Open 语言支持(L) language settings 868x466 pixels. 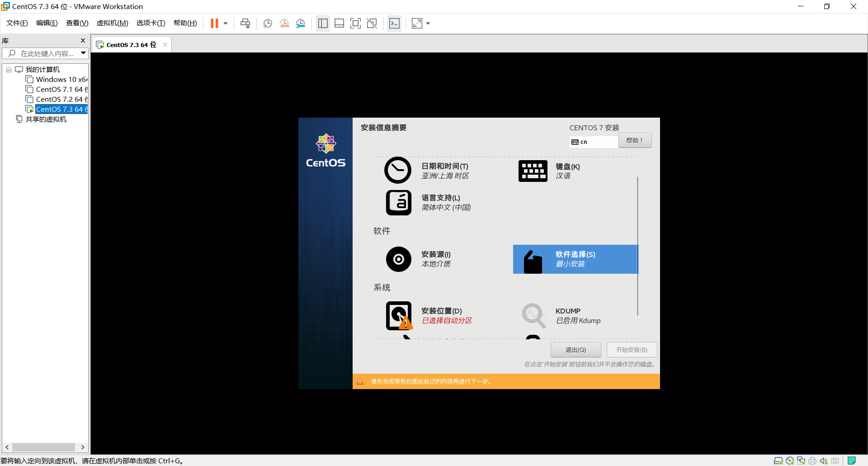pos(399,203)
